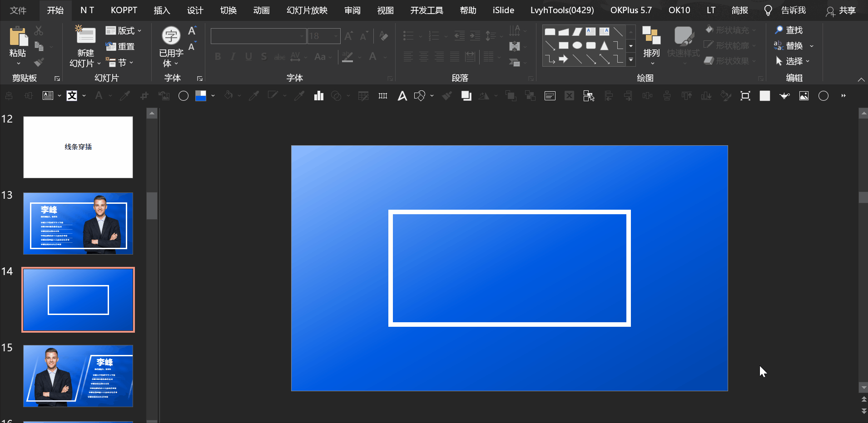Switch to the 设计 Design tab
This screenshot has width=868, height=423.
pos(195,10)
